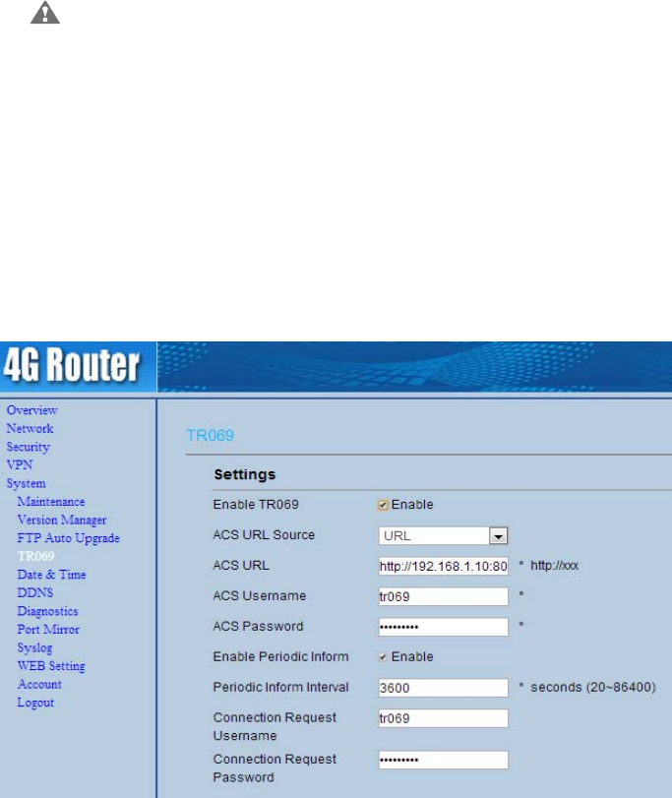Open the VPN menu item
This screenshot has height=798, width=672.
tap(20, 465)
